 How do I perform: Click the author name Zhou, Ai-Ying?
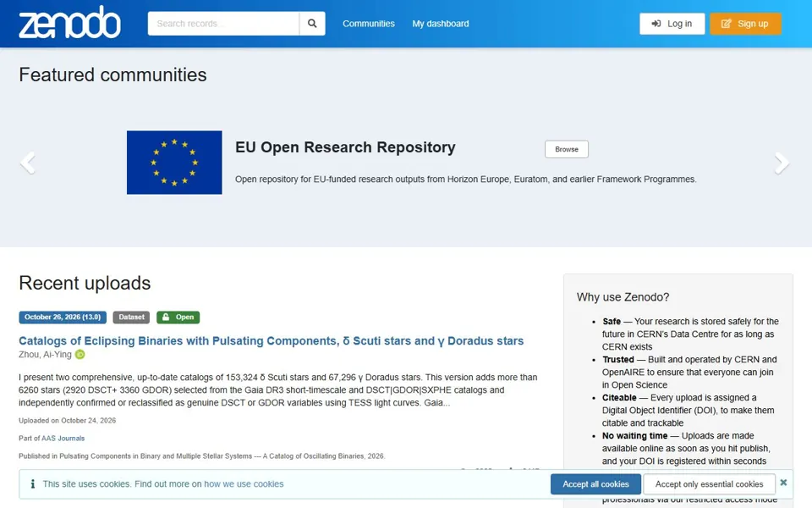click(45, 355)
